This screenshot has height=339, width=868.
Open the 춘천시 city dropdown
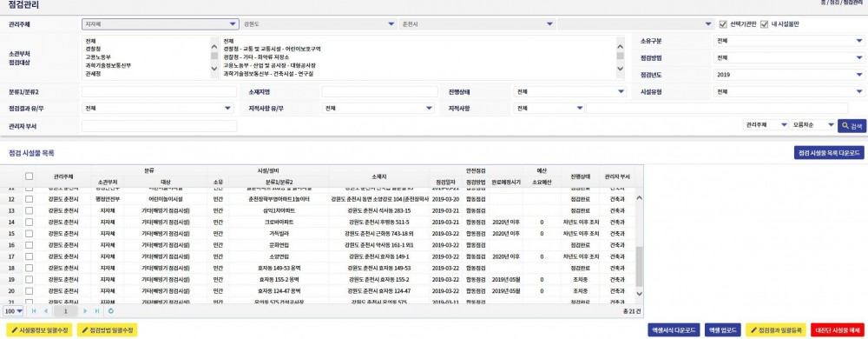coord(477,24)
